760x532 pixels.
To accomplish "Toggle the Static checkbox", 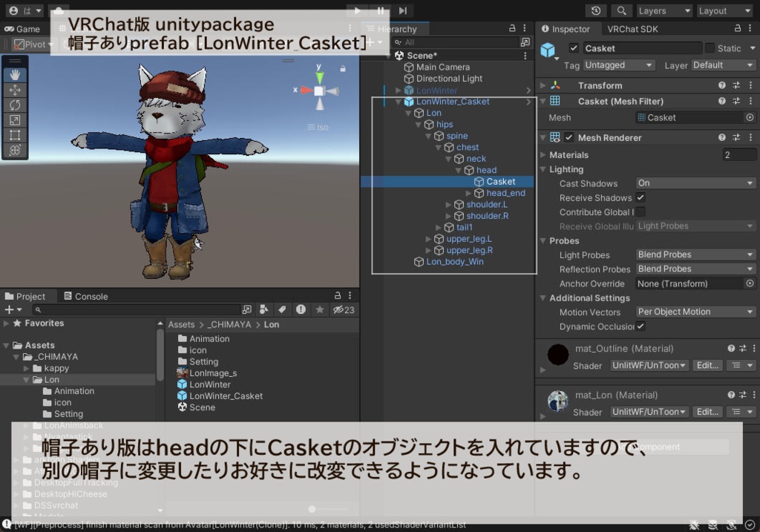I will [x=710, y=48].
